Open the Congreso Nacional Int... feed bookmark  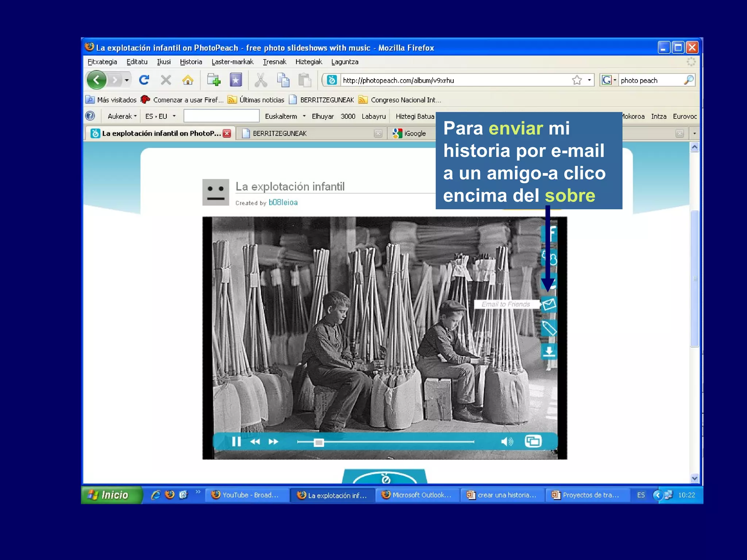[x=400, y=100]
